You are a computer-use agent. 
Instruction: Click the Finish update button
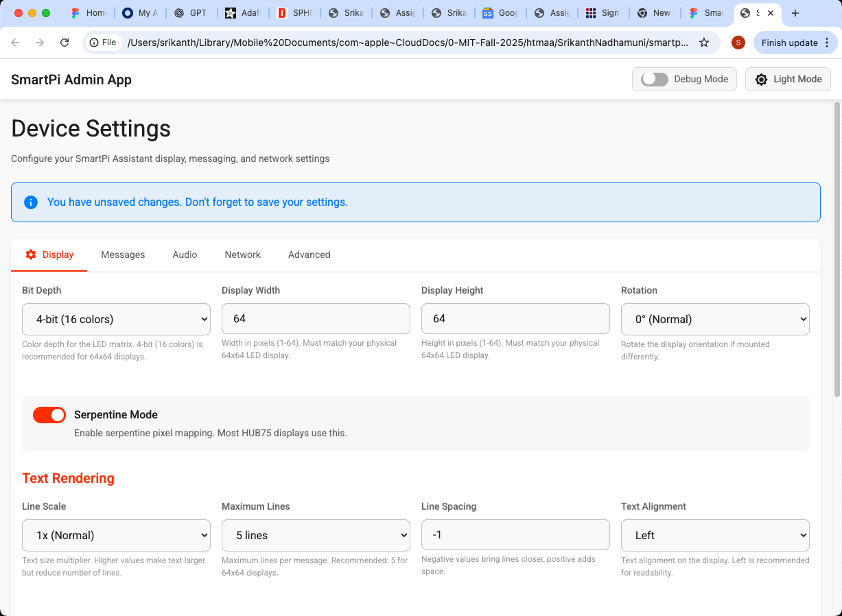pyautogui.click(x=789, y=43)
